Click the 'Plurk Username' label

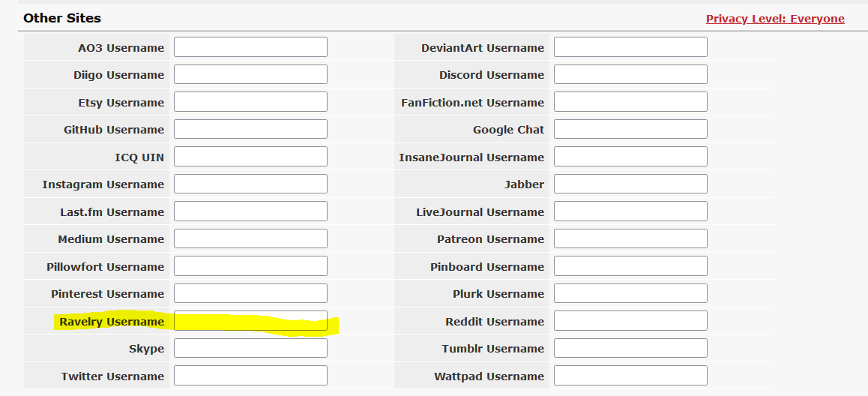click(x=498, y=294)
